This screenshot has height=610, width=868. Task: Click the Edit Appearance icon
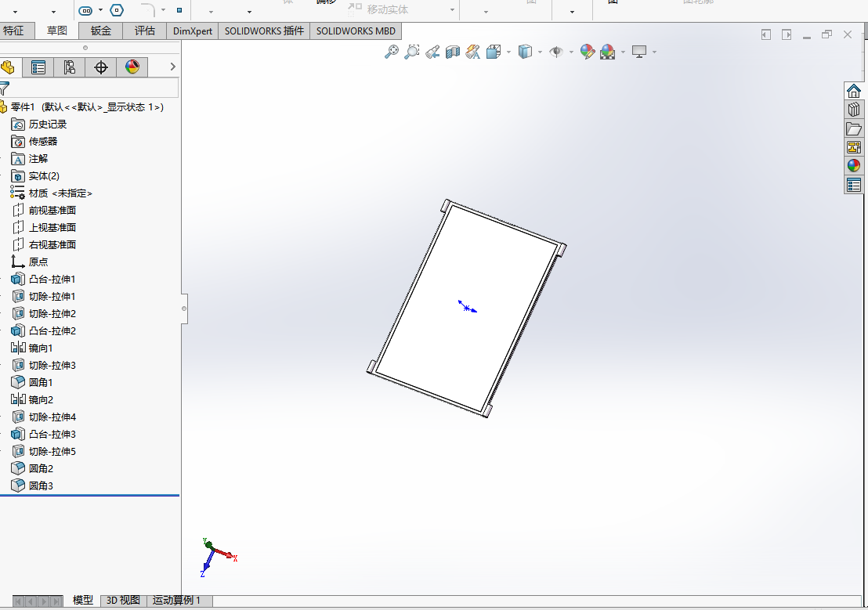click(x=588, y=52)
